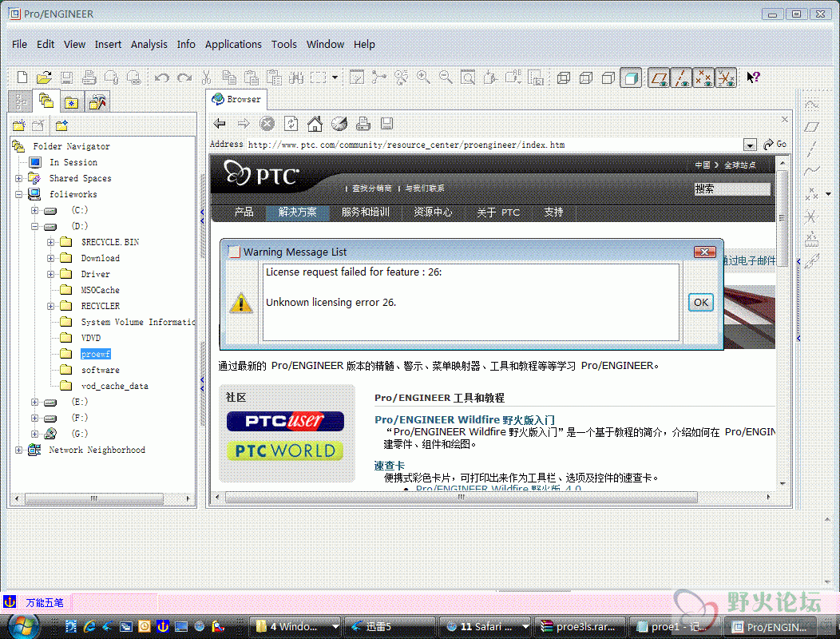Toggle coordinate systems display

[x=726, y=77]
